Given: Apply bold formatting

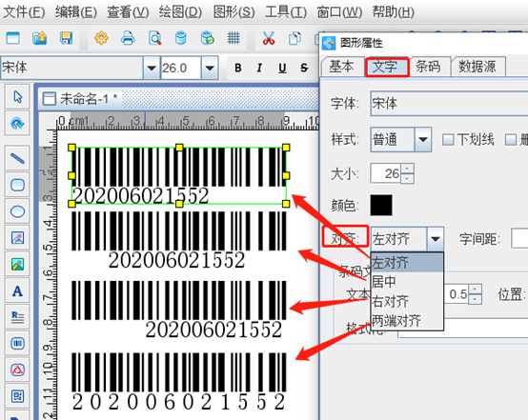Looking at the screenshot, I should [238, 68].
